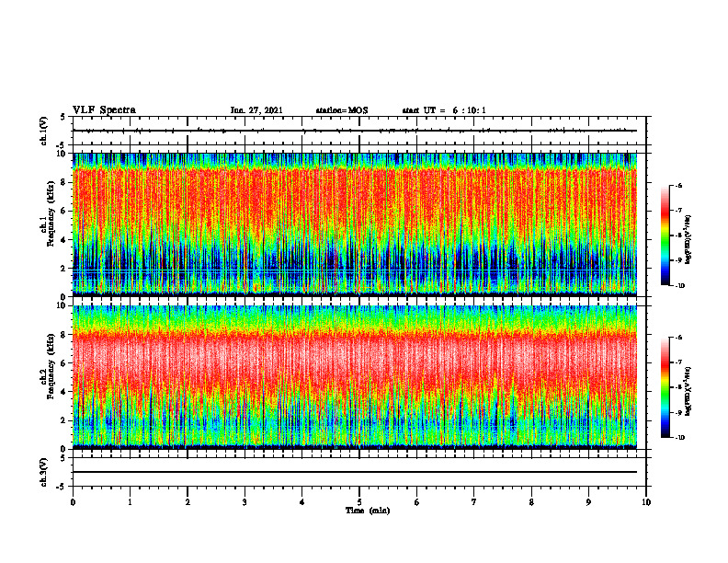The image size is (728, 563).
Task: Click the time axis tick label "6"
Action: pos(416,502)
